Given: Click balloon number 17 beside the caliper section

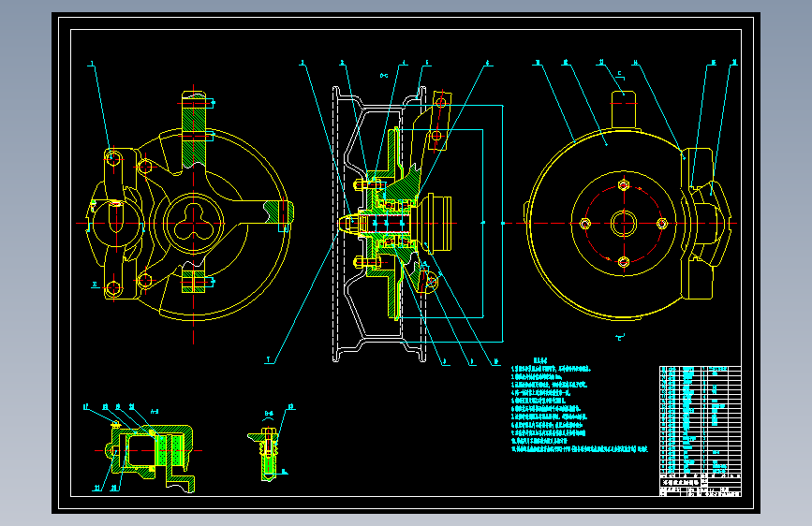Looking at the screenshot, I should [86, 407].
